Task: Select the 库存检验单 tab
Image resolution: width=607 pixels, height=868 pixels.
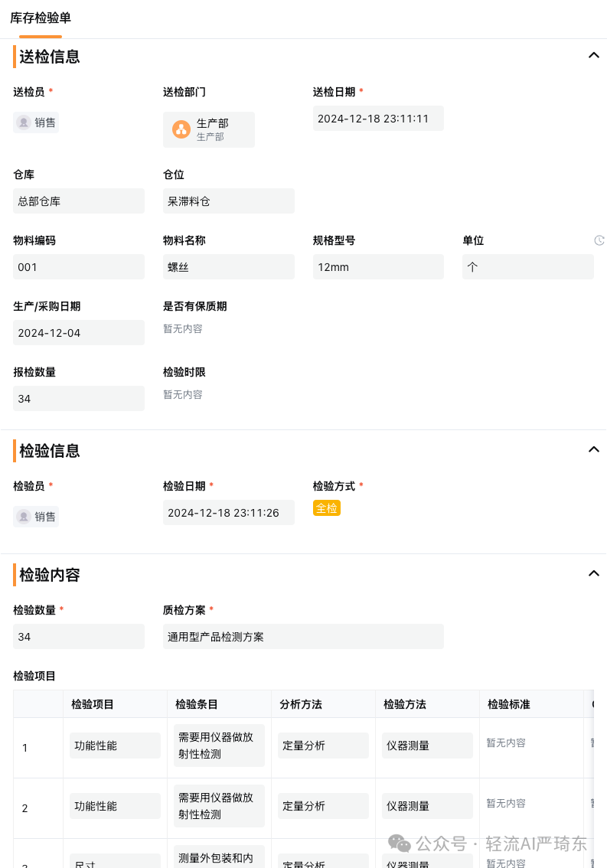Action: [41, 18]
